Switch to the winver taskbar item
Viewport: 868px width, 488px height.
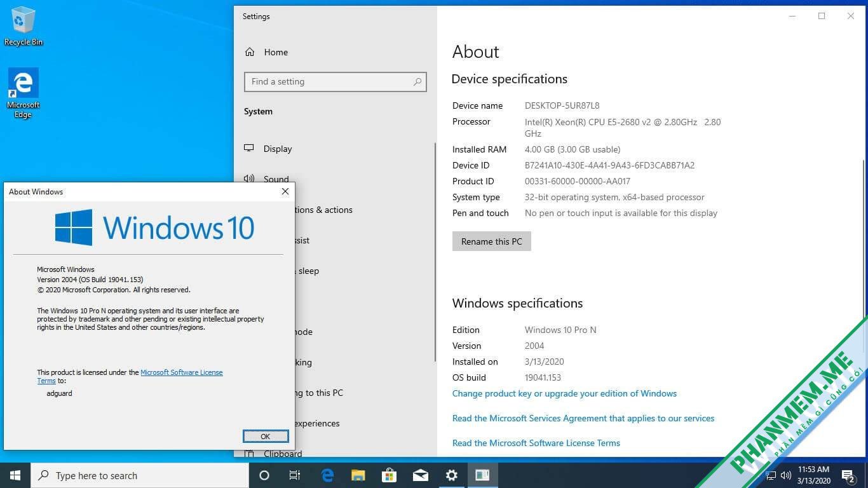pyautogui.click(x=482, y=475)
